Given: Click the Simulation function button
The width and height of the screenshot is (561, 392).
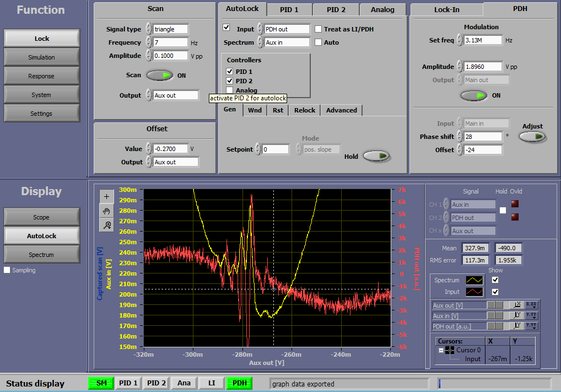Looking at the screenshot, I should pyautogui.click(x=41, y=57).
